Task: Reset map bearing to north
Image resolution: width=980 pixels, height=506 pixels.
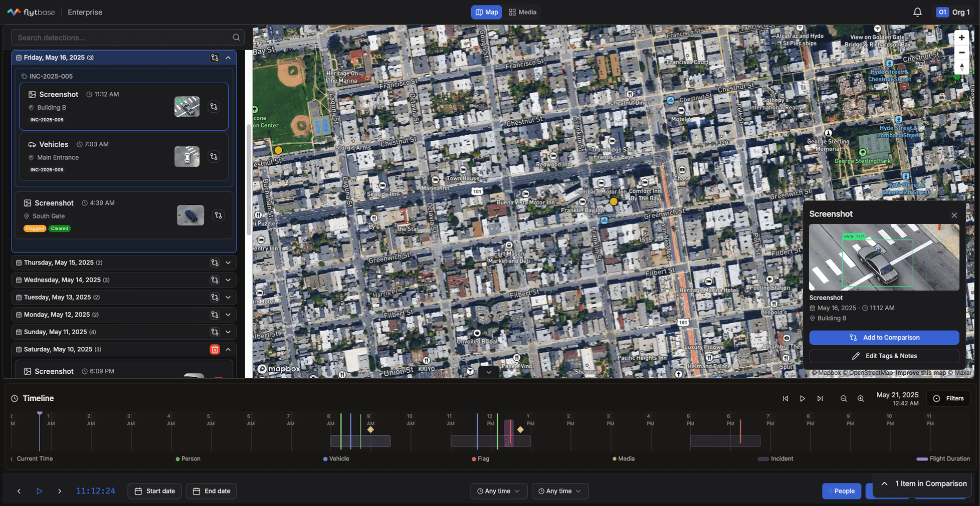Action: [961, 67]
